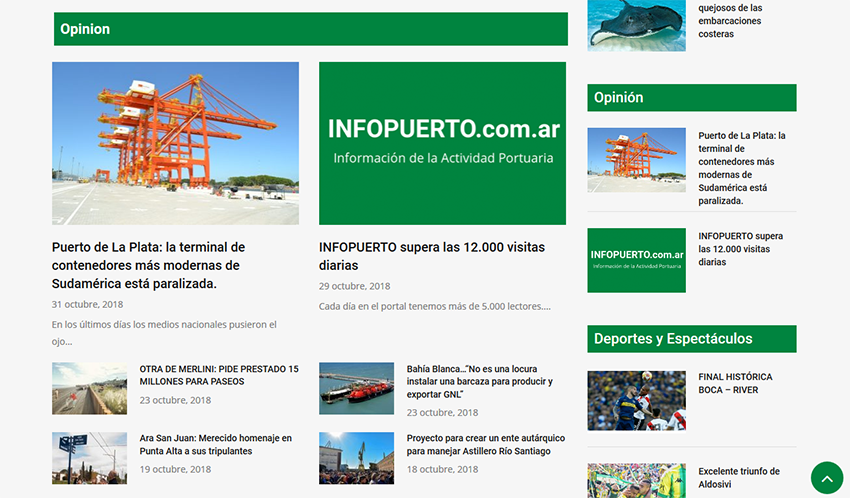Open sidebar INFOPUERTO.com.ar green thumbnail

636,260
